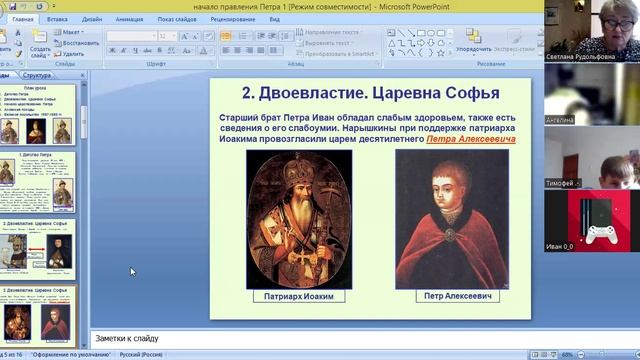The height and width of the screenshot is (360, 640).
Task: Click the Восстановить slide button
Action: (x=76, y=43)
